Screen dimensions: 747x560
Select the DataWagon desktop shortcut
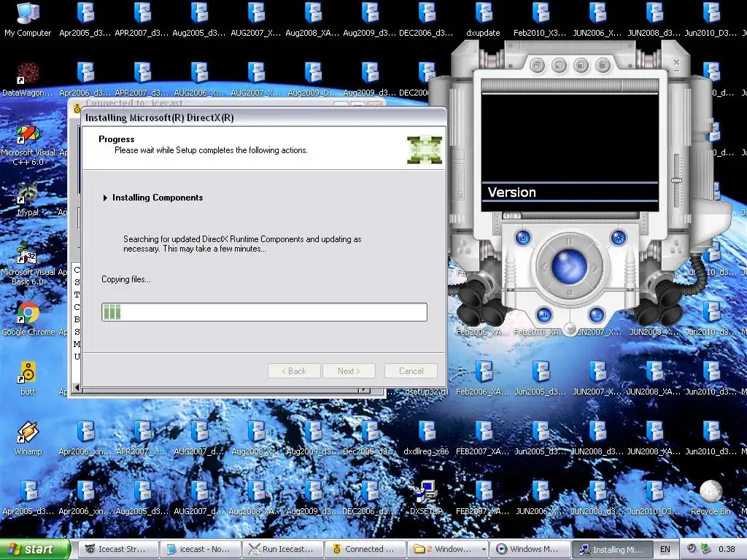point(28,79)
